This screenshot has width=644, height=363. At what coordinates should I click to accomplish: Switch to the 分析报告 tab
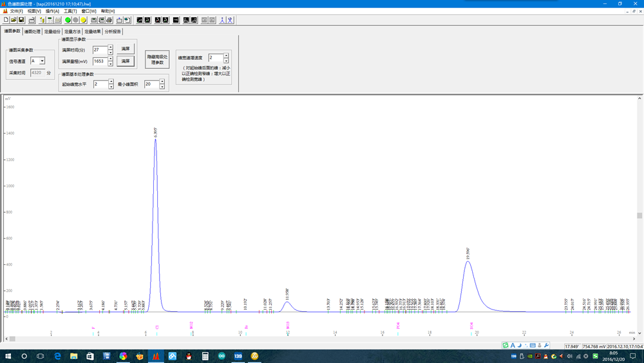[113, 32]
